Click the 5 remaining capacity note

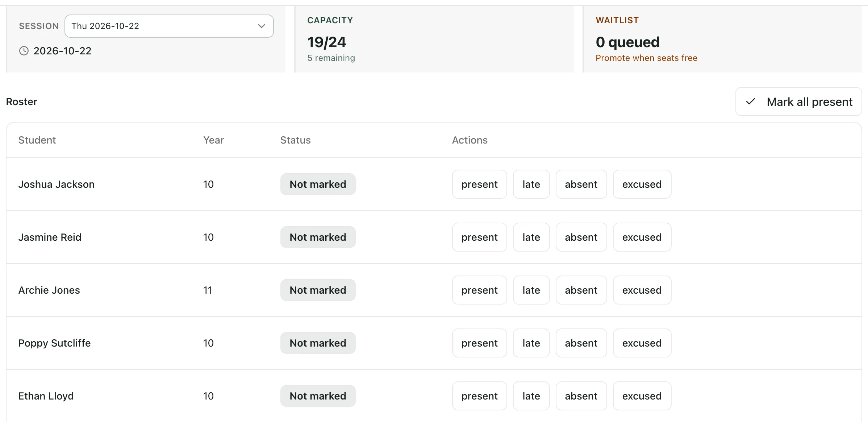pyautogui.click(x=331, y=58)
